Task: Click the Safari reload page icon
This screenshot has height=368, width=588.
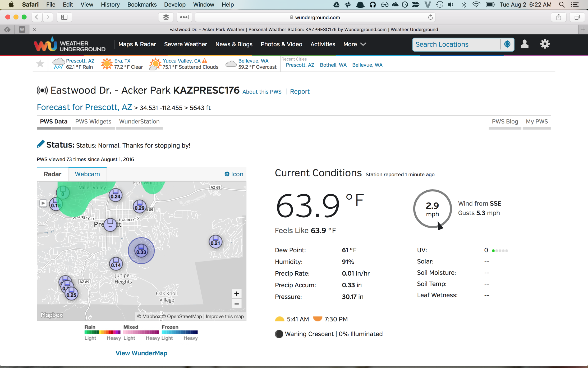Action: [x=430, y=17]
